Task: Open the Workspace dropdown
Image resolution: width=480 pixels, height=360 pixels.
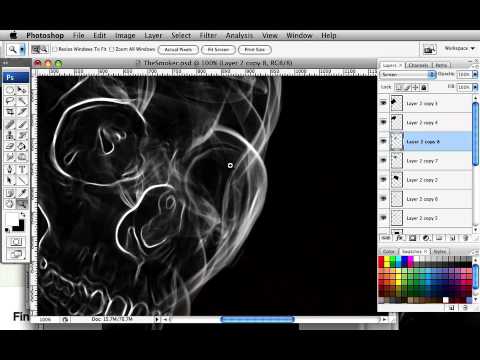Action: 460,49
